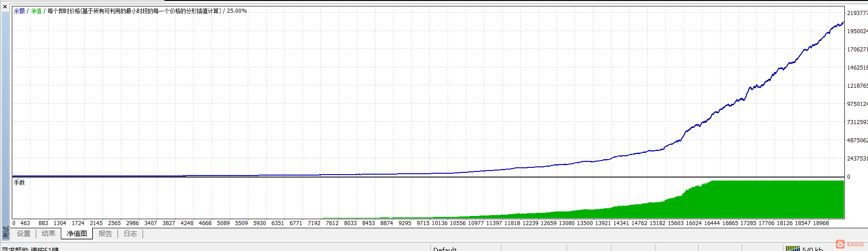Click x-axis label 463
This screenshot has width=868, height=251.
pyautogui.click(x=25, y=223)
